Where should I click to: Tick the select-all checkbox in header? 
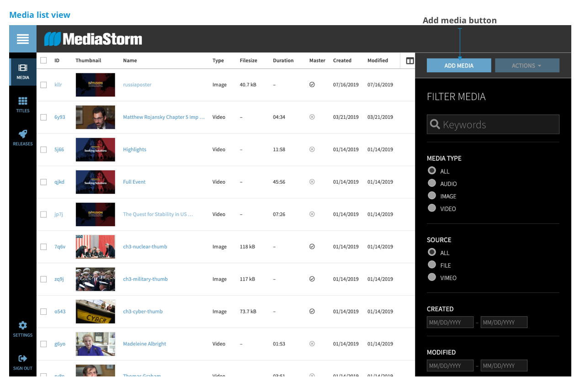(x=43, y=60)
